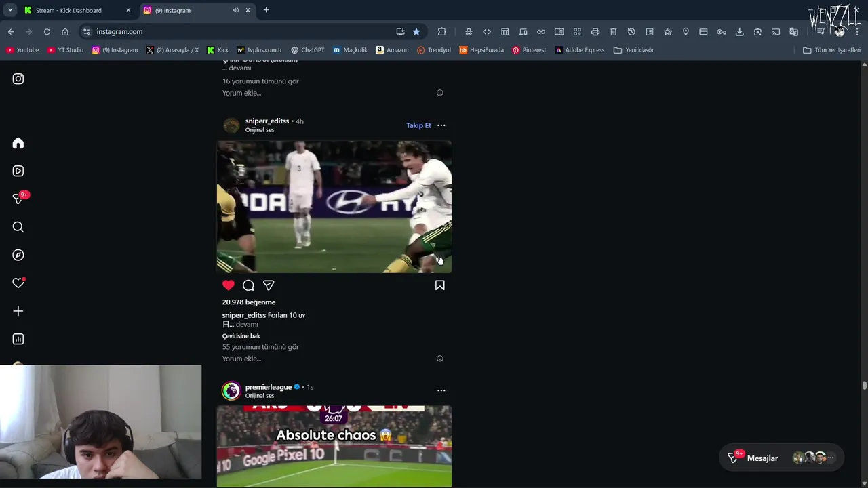
Task: Go back in browser history
Action: (10, 31)
